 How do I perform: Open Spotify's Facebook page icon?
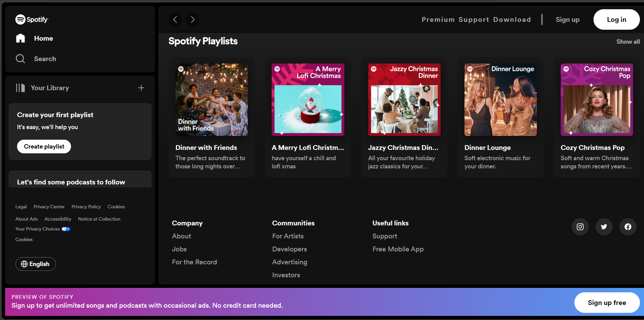point(628,227)
